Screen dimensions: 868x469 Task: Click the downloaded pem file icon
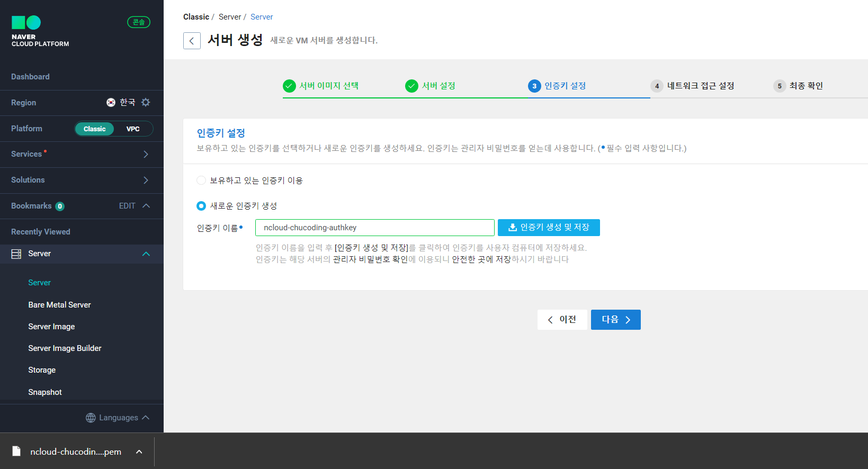coord(16,451)
